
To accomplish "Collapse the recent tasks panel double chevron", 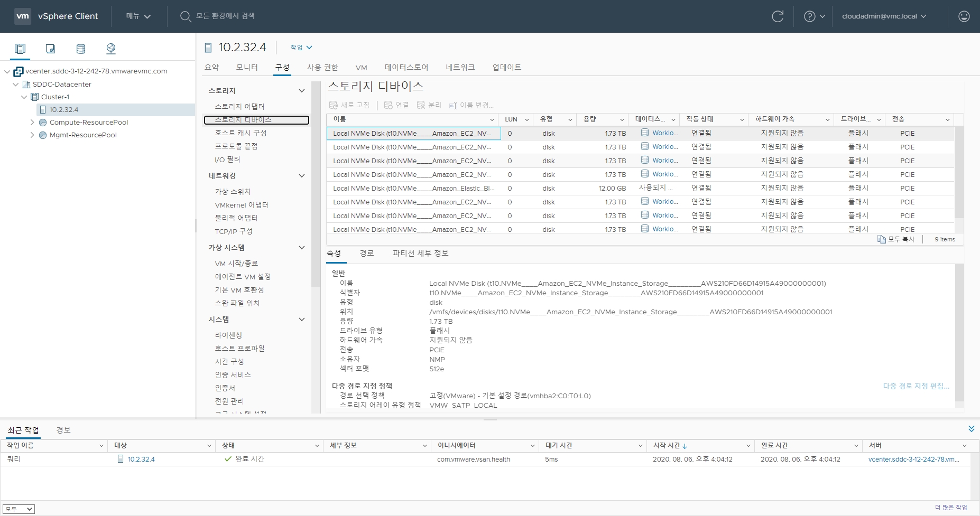I will (971, 429).
